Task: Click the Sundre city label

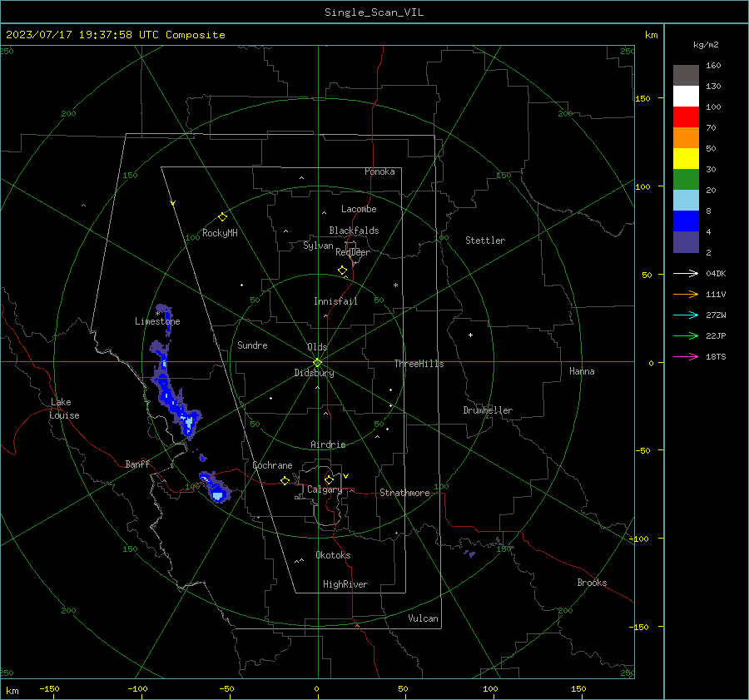Action: click(252, 345)
